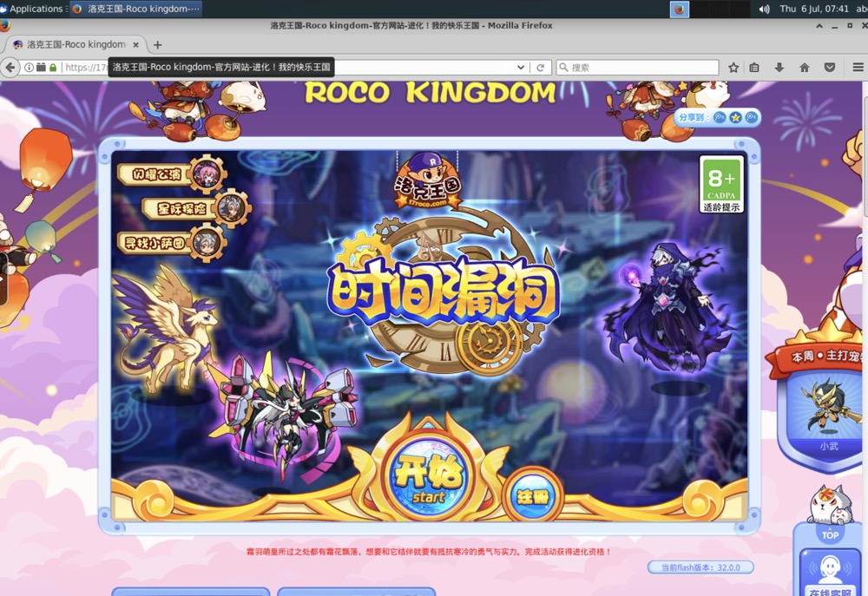Open the downloads arrow icon

[x=779, y=68]
